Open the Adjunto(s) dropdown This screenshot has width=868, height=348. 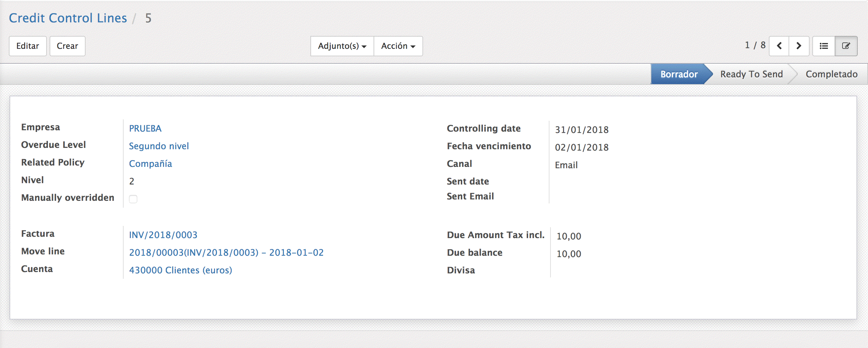(342, 46)
